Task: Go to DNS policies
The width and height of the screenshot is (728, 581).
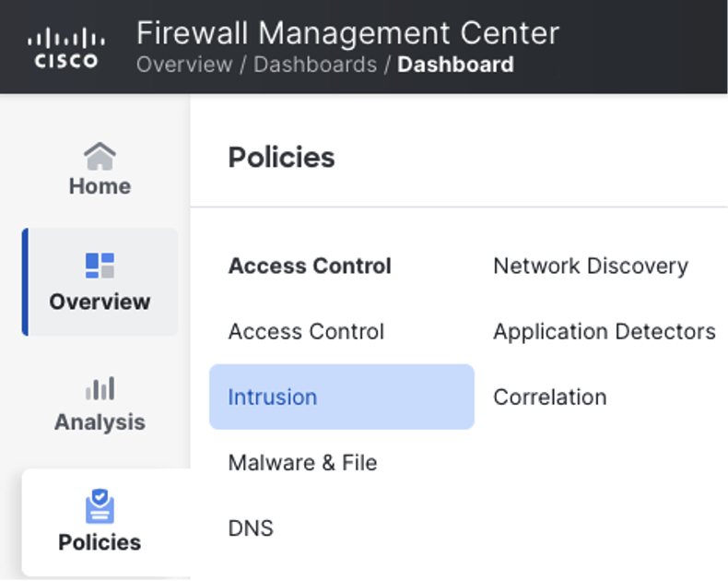Action: coord(251,528)
